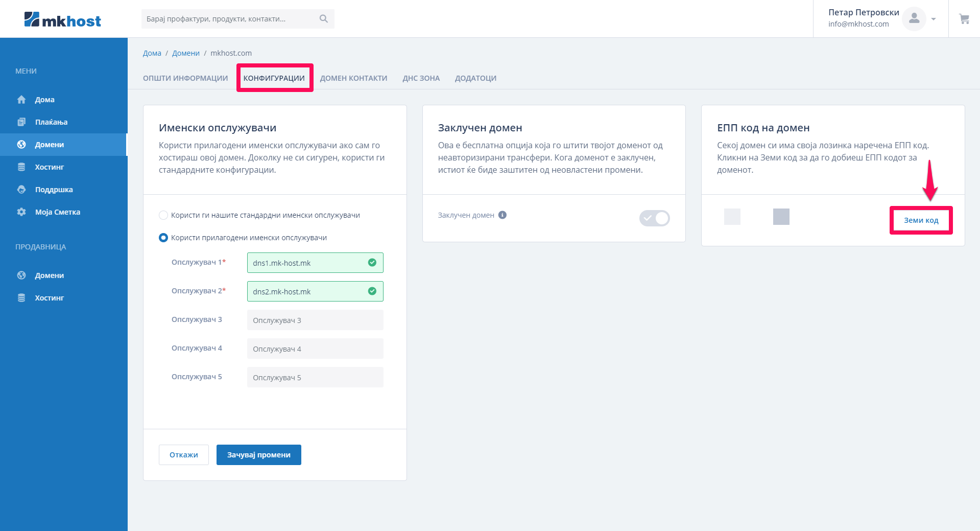980x531 pixels.
Task: Click the Опслужувач 3 input field
Action: (315, 320)
